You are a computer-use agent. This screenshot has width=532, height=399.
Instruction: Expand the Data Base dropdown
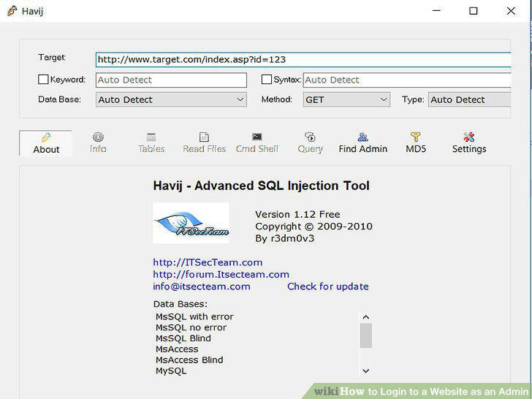(x=171, y=99)
